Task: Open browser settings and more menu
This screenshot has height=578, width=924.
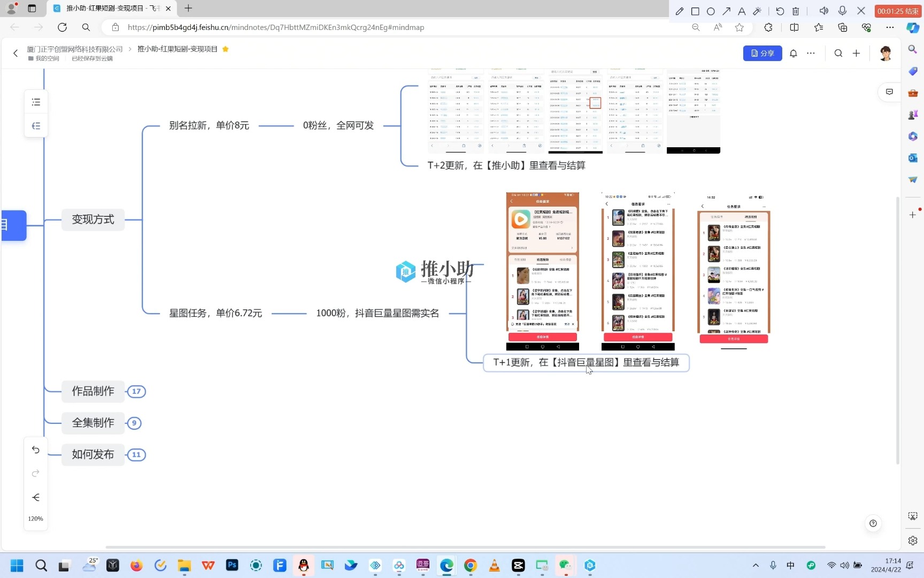Action: click(890, 27)
